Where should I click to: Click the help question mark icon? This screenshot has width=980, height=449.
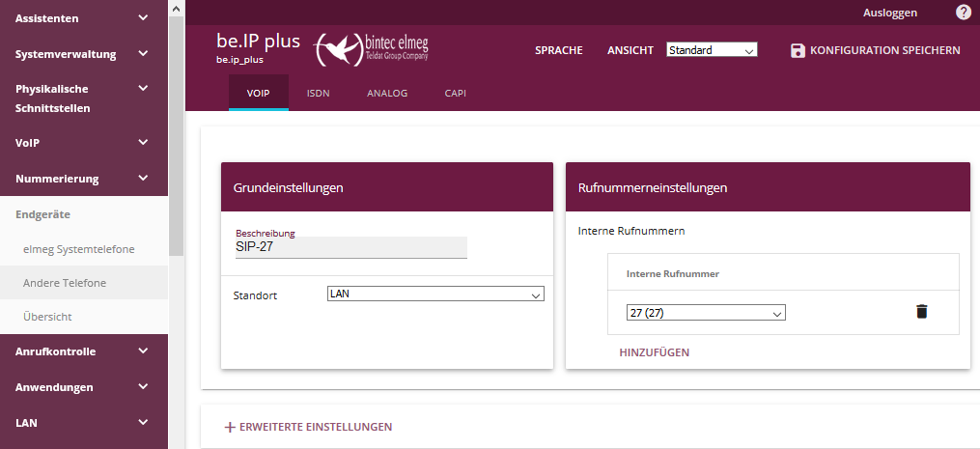(x=963, y=13)
